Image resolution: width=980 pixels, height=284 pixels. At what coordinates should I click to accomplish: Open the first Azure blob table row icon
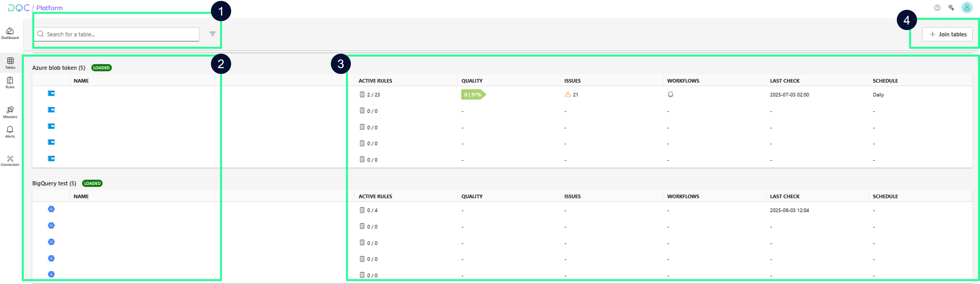pos(51,93)
